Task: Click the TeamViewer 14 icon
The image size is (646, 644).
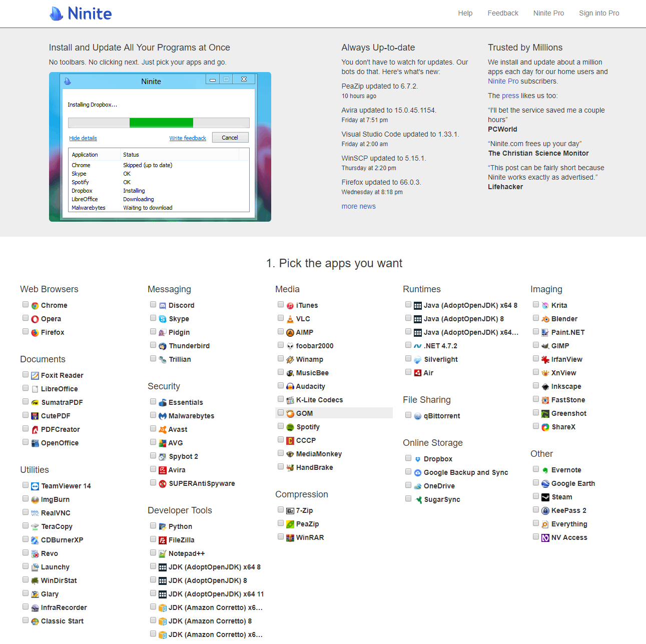Action: (35, 486)
